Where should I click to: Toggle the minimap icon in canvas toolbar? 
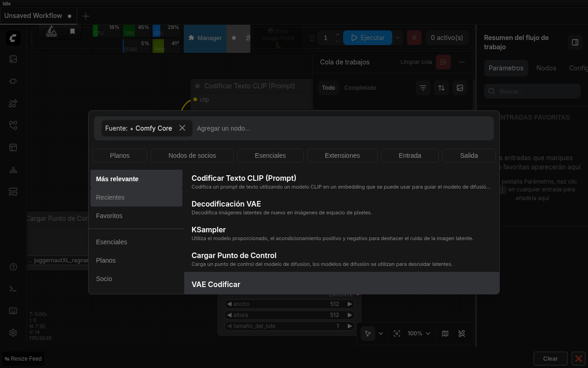pyautogui.click(x=445, y=333)
